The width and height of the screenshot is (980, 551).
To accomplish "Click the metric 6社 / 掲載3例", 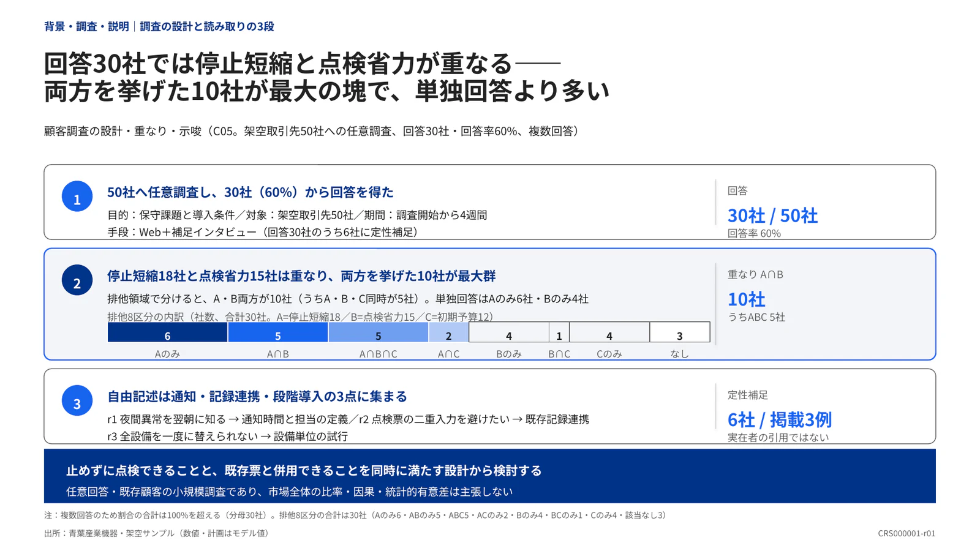I will coord(779,420).
